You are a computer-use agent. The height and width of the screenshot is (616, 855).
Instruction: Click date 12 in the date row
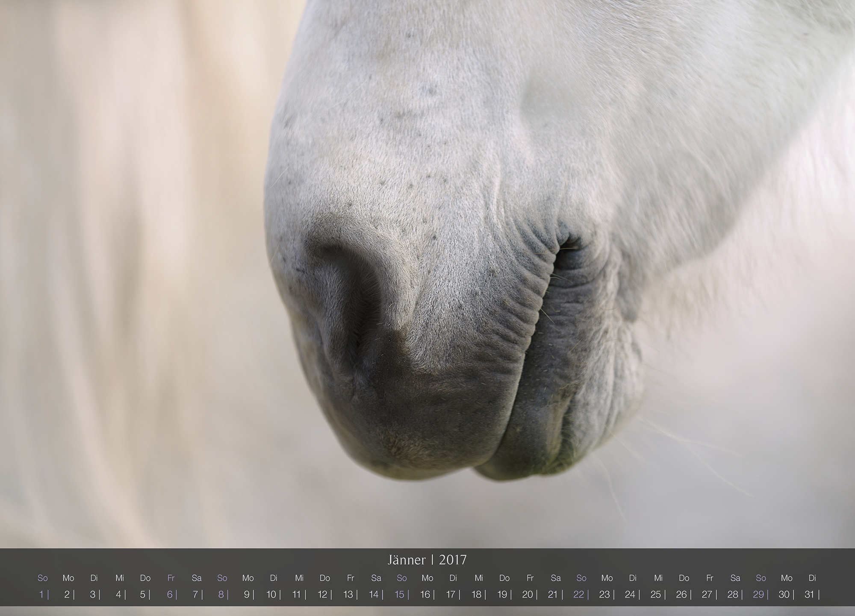[322, 594]
